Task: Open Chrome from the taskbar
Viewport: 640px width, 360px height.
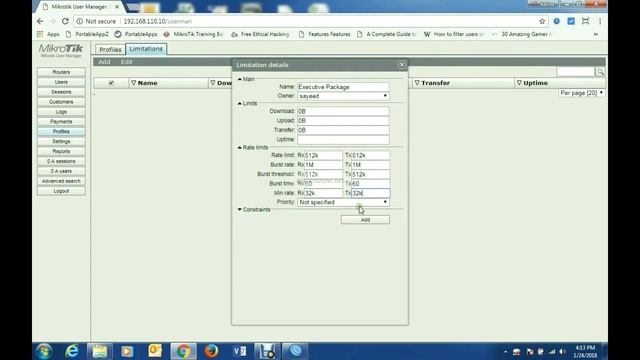Action: tap(183, 351)
